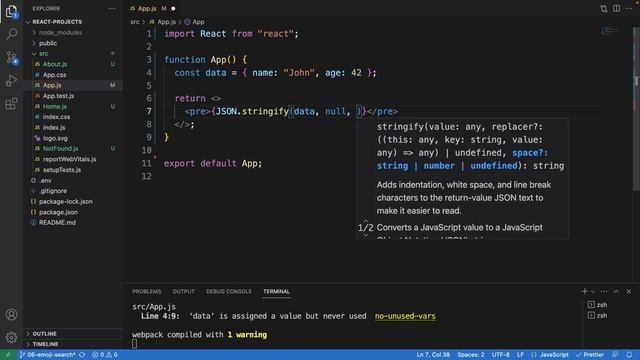Screen dimensions: 640x360
Task: Open NotFound.js in the explorer
Action: (60, 149)
